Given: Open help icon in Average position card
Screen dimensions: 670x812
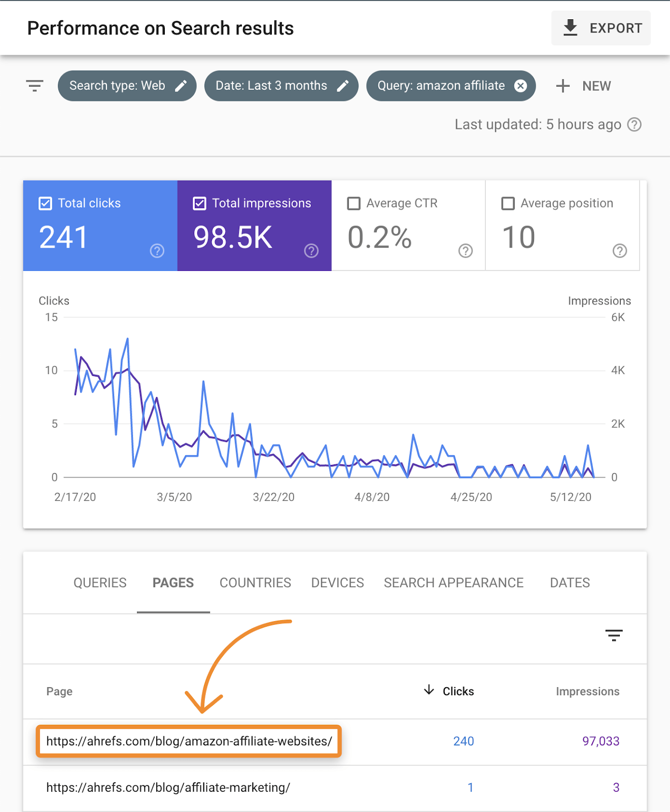Looking at the screenshot, I should pos(620,251).
